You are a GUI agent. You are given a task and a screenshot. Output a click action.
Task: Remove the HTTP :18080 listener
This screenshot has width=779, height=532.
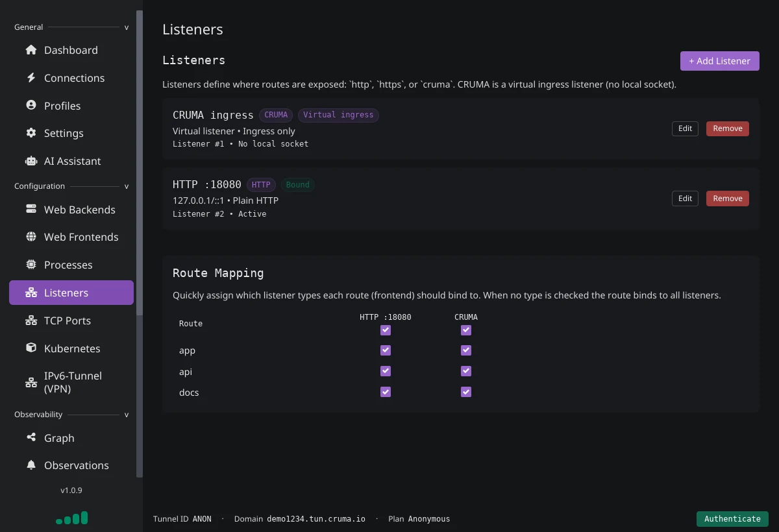pyautogui.click(x=727, y=199)
